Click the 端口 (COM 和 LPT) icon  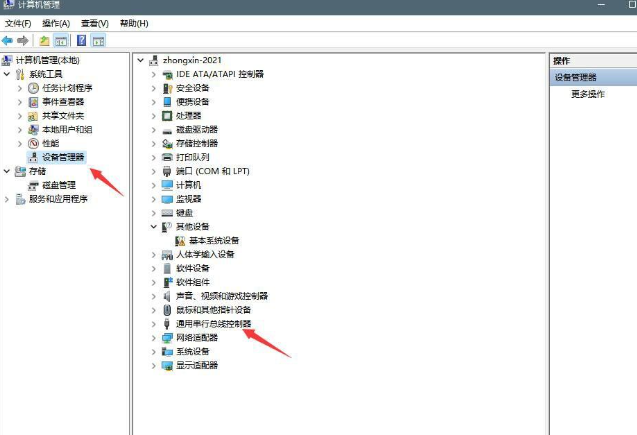tap(167, 171)
